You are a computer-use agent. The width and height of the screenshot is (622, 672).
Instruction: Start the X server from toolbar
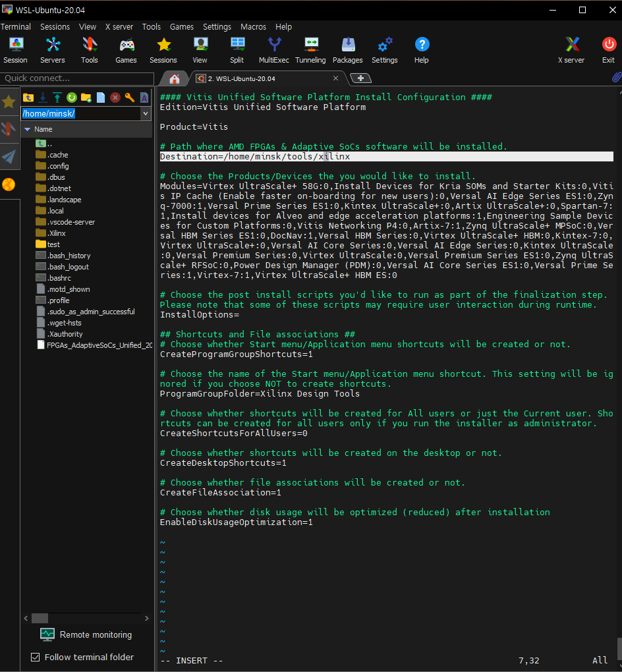point(571,50)
